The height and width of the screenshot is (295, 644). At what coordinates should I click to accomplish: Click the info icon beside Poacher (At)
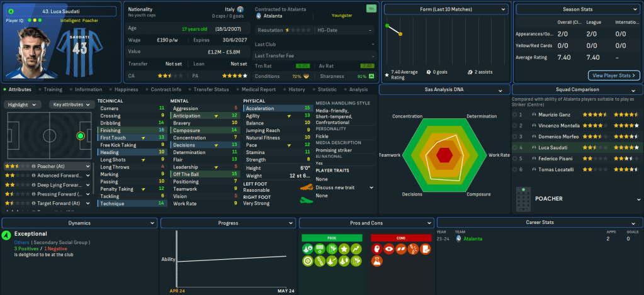pos(33,166)
